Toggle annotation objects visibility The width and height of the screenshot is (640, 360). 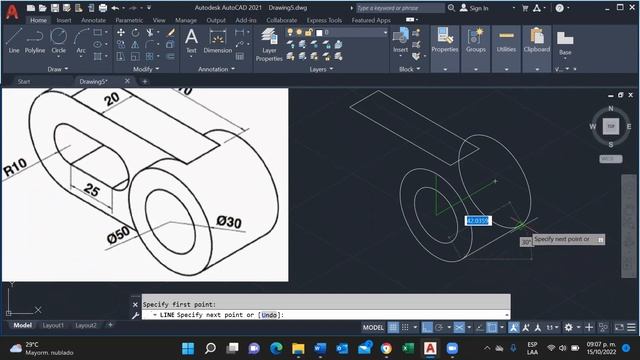tap(513, 327)
